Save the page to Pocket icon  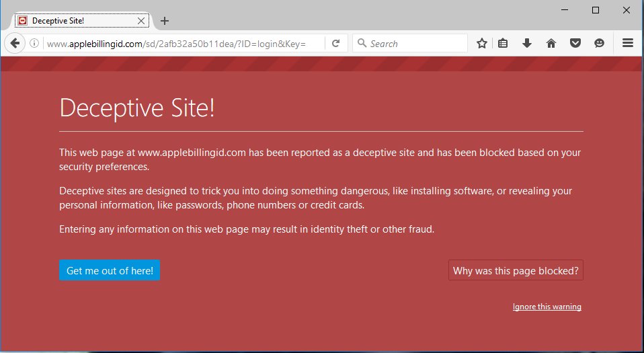coord(575,43)
